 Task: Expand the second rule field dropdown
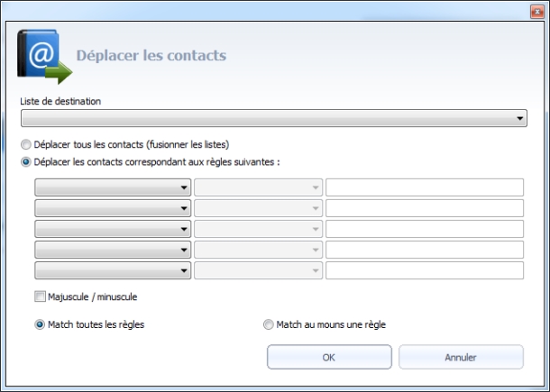(x=113, y=208)
